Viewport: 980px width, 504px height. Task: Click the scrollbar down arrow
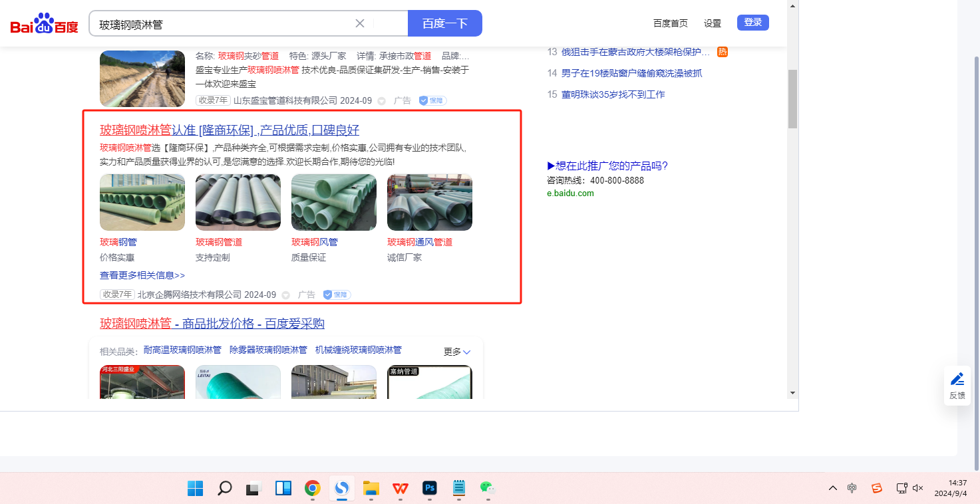pos(792,393)
